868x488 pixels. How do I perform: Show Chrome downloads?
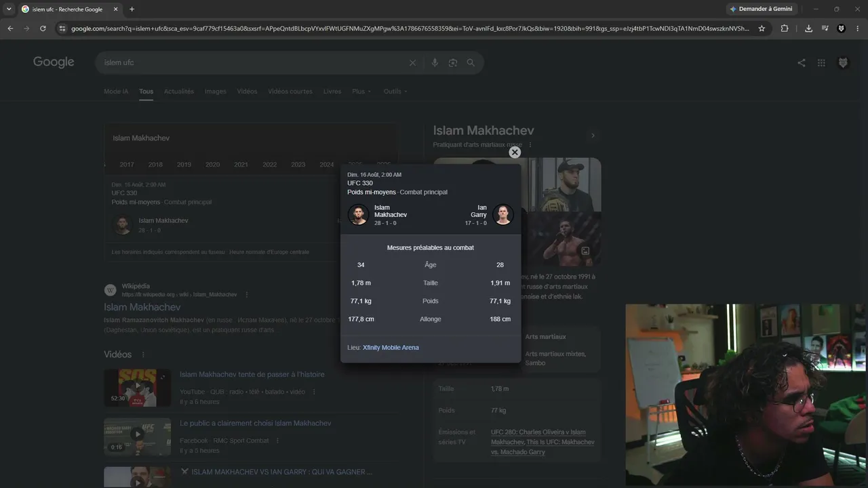pos(808,28)
